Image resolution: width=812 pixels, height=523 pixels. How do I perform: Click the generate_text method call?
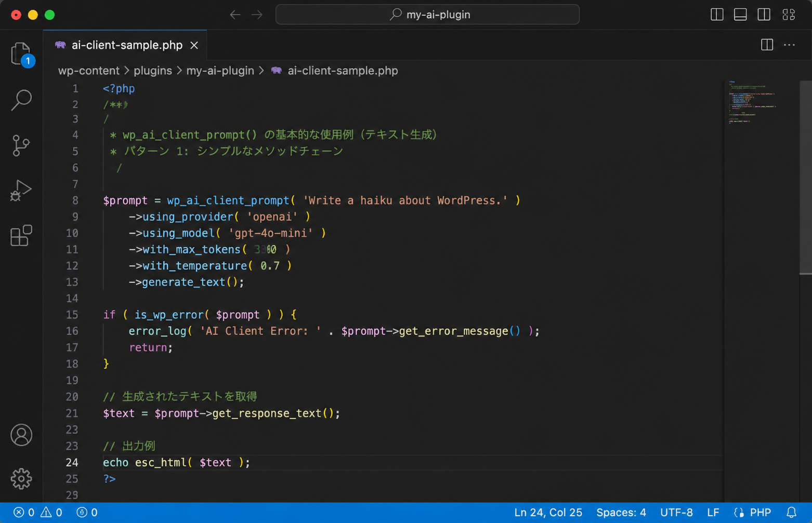184,282
